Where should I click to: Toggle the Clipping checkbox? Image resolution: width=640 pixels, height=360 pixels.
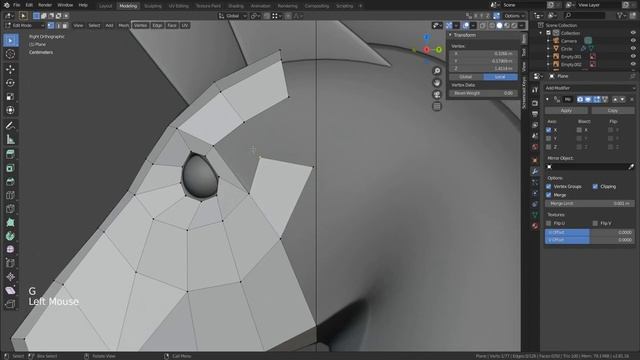pos(595,187)
